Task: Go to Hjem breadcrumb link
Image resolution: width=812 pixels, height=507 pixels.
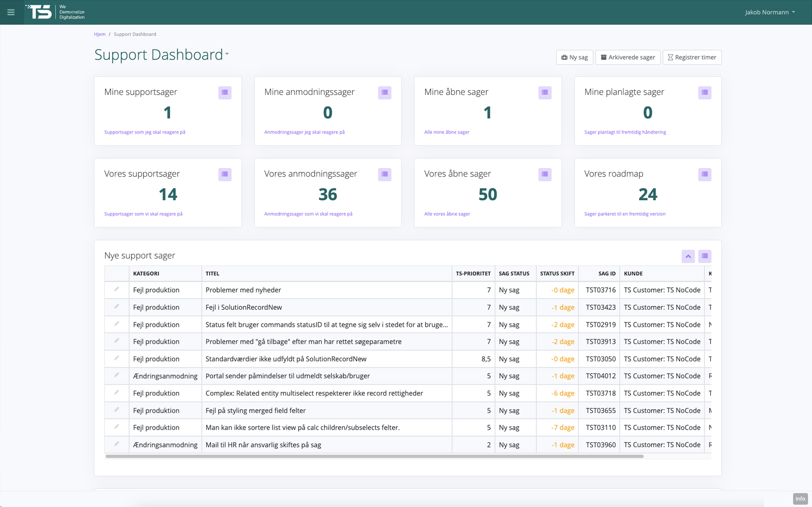Action: 99,34
